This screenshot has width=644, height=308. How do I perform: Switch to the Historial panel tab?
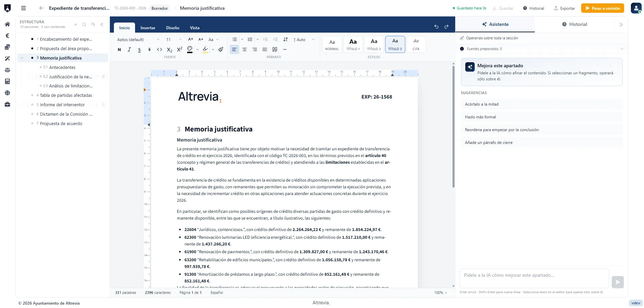coord(574,24)
